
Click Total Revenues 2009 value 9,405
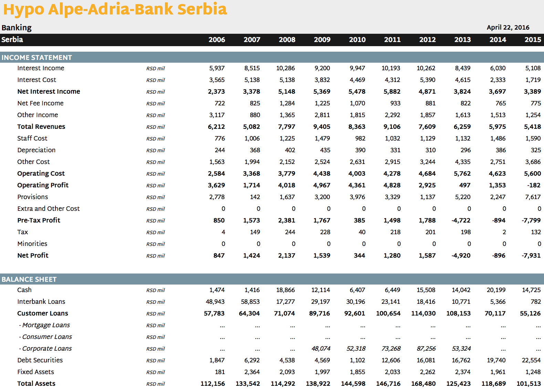(322, 127)
